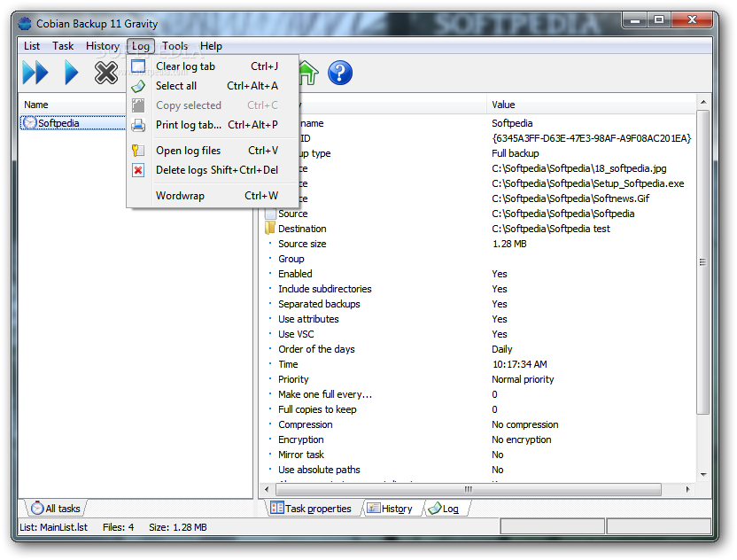
Task: Click vertical scrollbar up arrow
Action: pos(703,102)
